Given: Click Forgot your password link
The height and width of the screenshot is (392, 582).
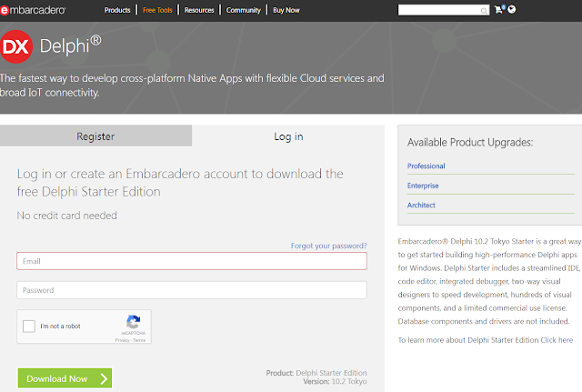Looking at the screenshot, I should [328, 246].
